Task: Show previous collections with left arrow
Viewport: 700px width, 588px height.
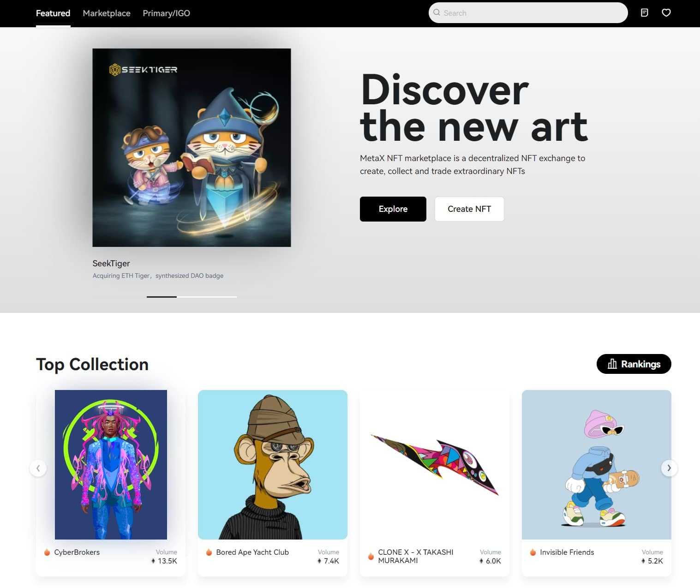Action: 38,468
